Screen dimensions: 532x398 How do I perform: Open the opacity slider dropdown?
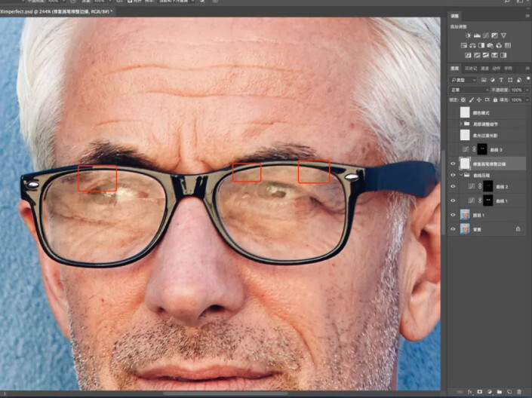(x=527, y=90)
